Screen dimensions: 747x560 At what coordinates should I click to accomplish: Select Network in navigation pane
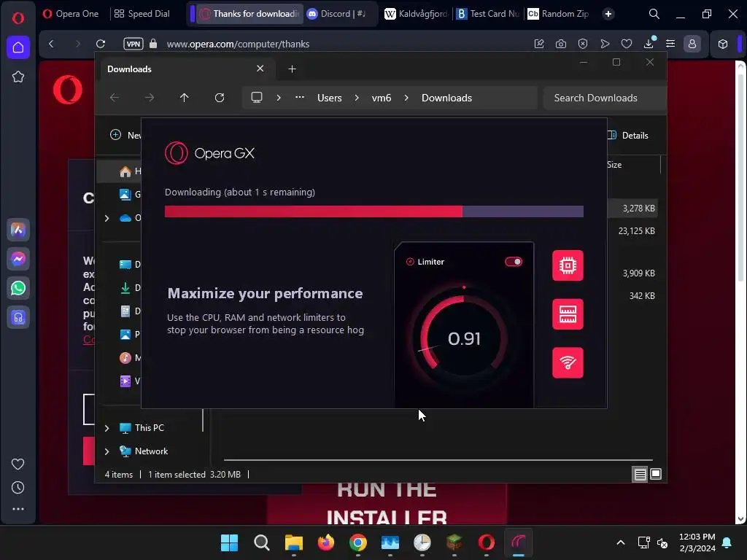(x=151, y=451)
